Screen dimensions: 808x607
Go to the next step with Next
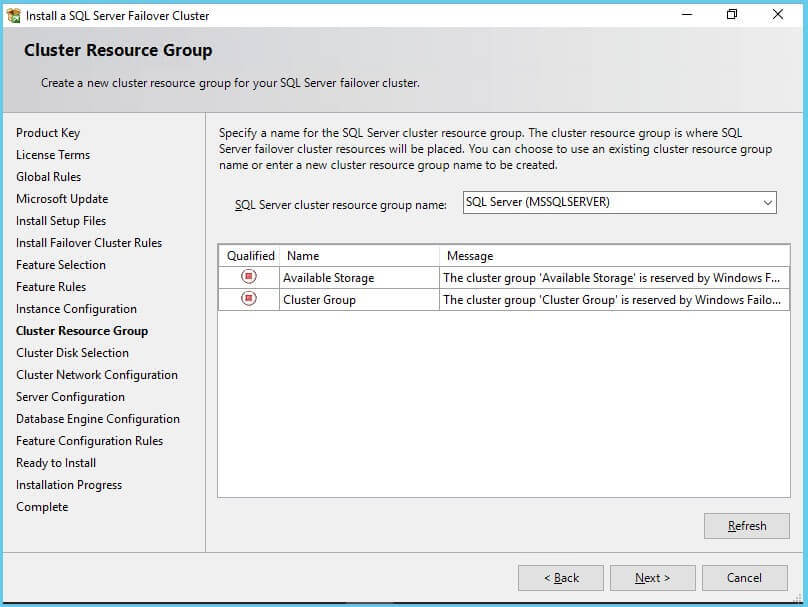tap(652, 578)
